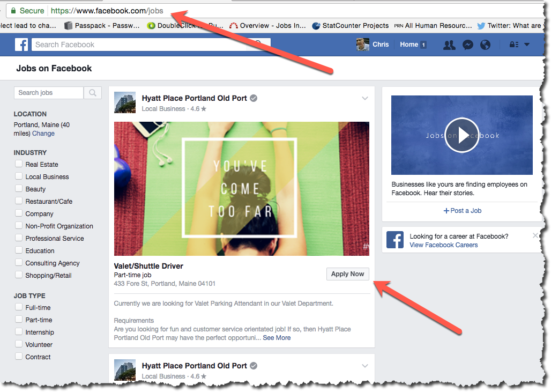The height and width of the screenshot is (392, 551).
Task: Click Apply Now for the Valet job
Action: [x=347, y=273]
